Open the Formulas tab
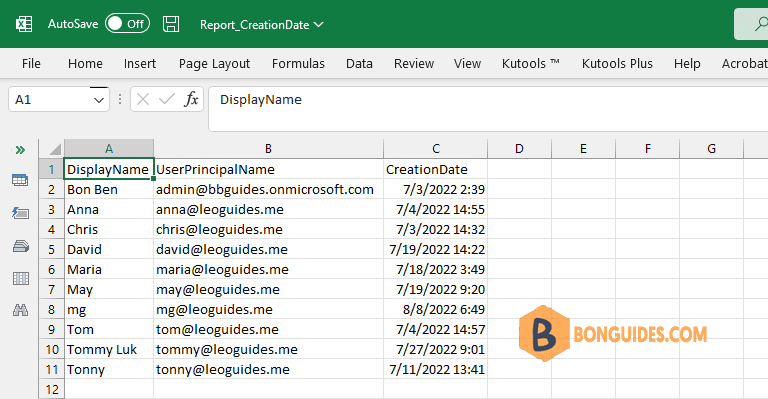The height and width of the screenshot is (399, 768). click(x=298, y=64)
